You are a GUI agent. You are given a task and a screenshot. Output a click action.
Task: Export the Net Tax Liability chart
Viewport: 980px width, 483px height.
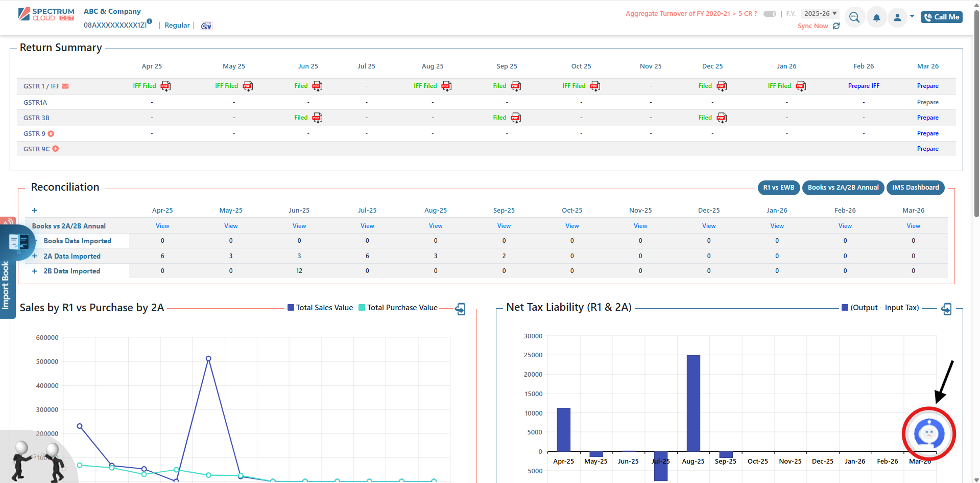[946, 309]
